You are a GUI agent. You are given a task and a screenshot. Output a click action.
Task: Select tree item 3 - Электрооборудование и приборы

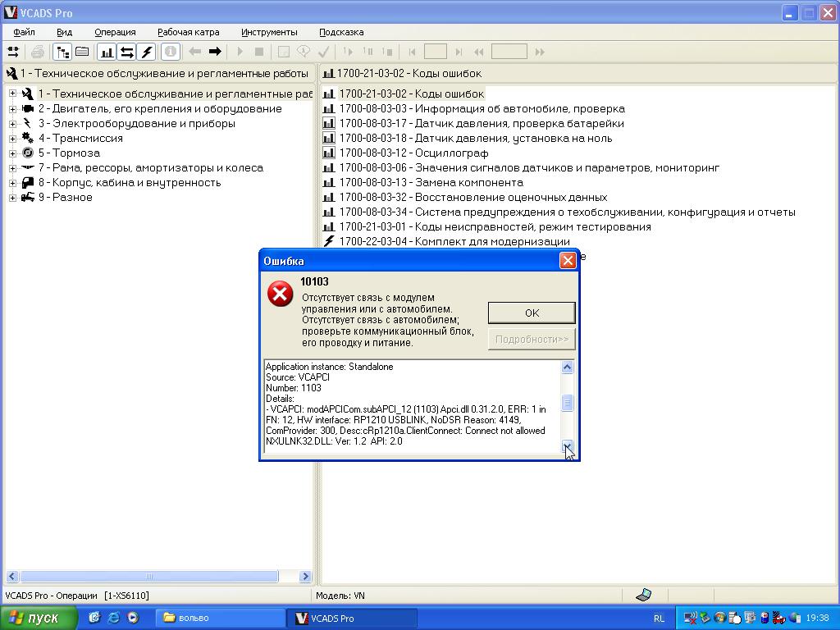[137, 124]
